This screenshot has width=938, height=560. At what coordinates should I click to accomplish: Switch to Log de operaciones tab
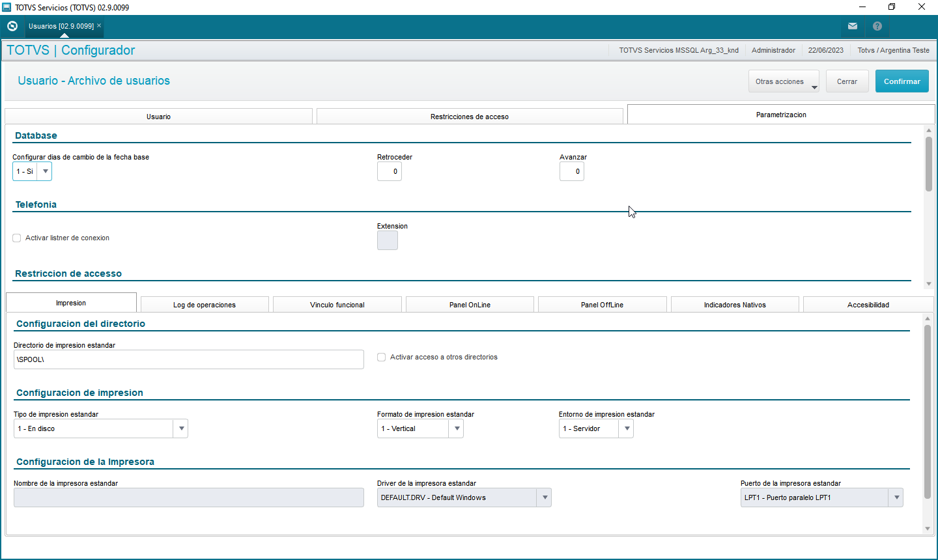click(x=205, y=305)
